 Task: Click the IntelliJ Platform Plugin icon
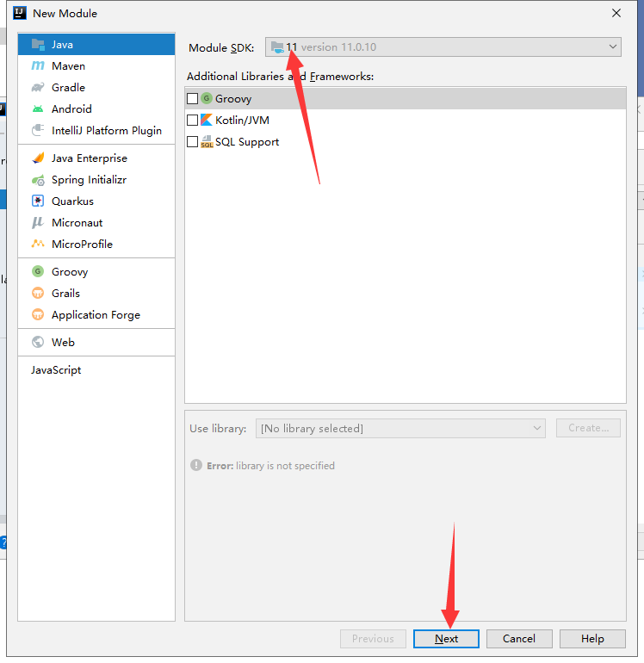[x=38, y=130]
